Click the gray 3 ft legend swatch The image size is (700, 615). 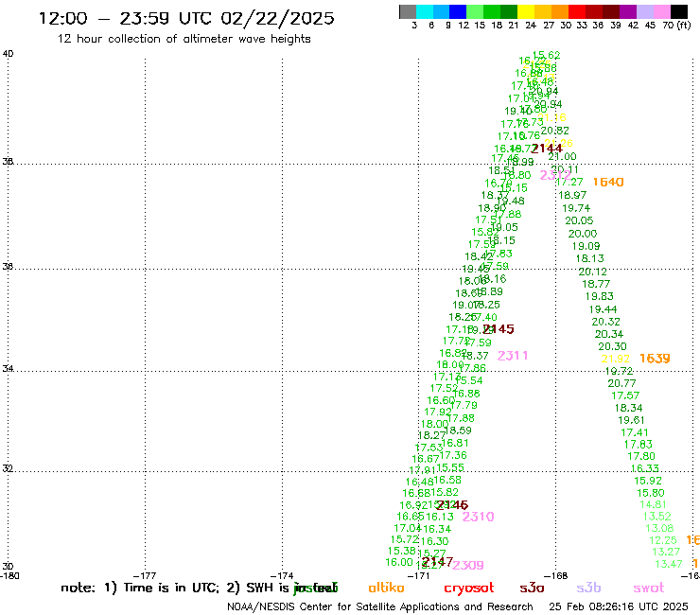[408, 11]
